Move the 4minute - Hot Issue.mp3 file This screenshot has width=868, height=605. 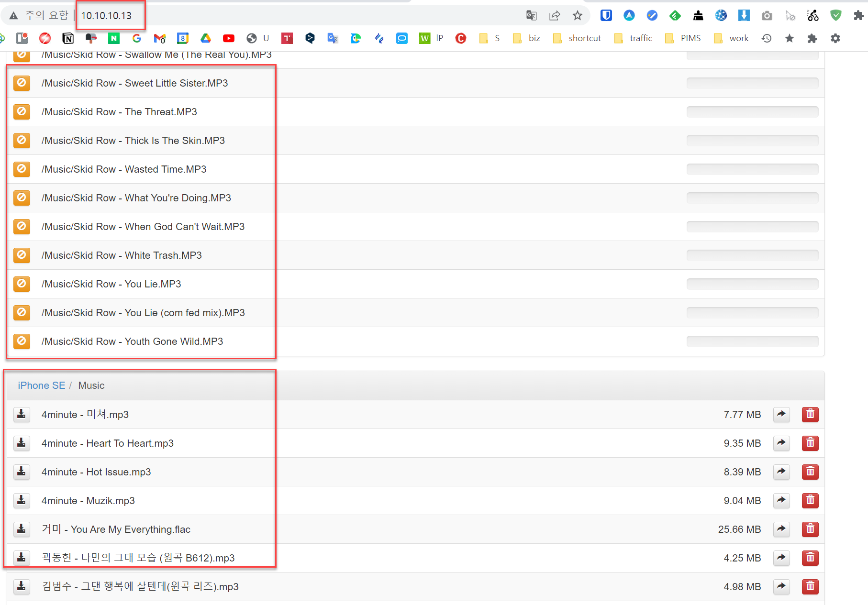tap(781, 472)
